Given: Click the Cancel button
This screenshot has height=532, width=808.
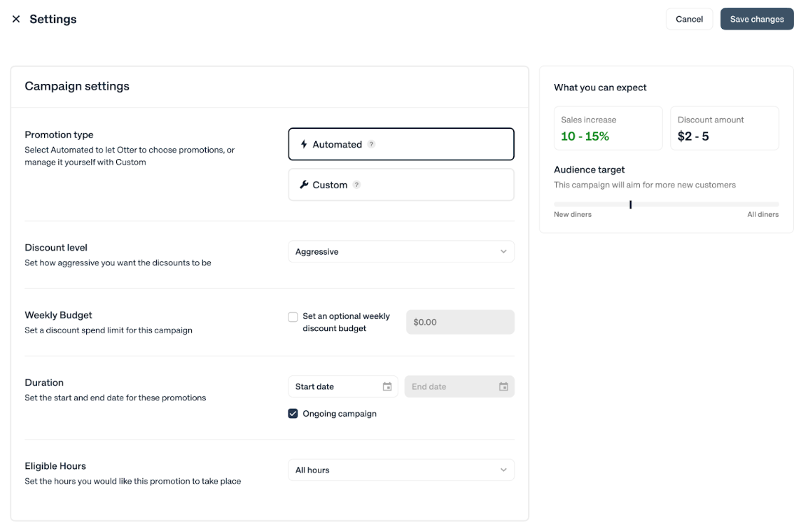Looking at the screenshot, I should point(689,19).
